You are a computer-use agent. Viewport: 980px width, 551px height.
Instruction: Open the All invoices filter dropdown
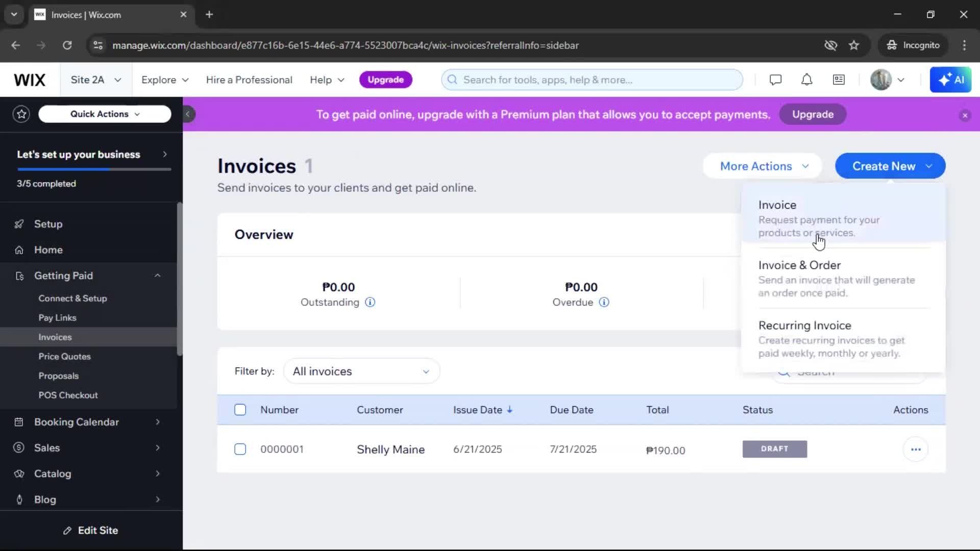(x=361, y=371)
